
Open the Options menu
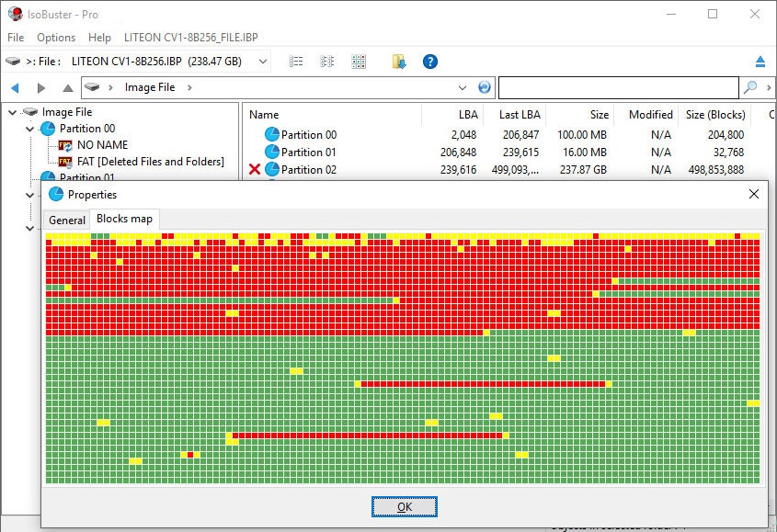[x=56, y=38]
